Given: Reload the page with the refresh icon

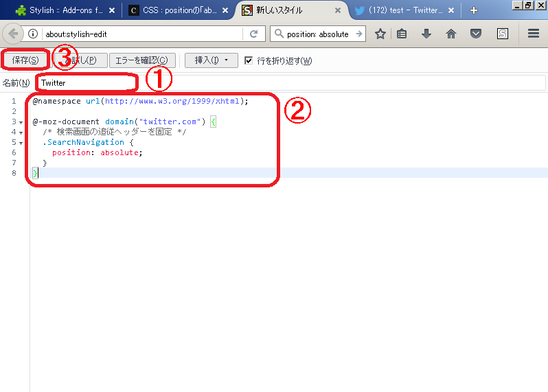Looking at the screenshot, I should [253, 34].
